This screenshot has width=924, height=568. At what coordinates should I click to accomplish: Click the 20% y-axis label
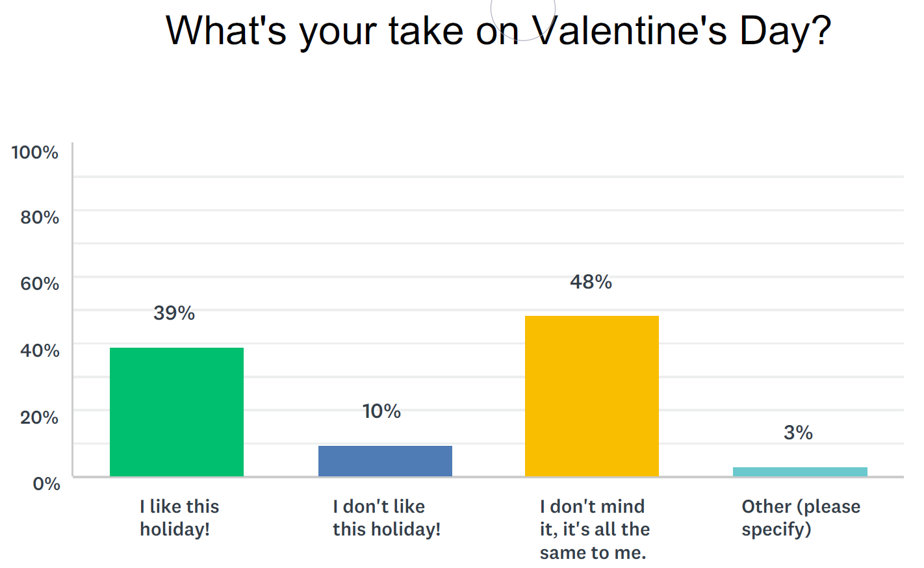point(40,418)
